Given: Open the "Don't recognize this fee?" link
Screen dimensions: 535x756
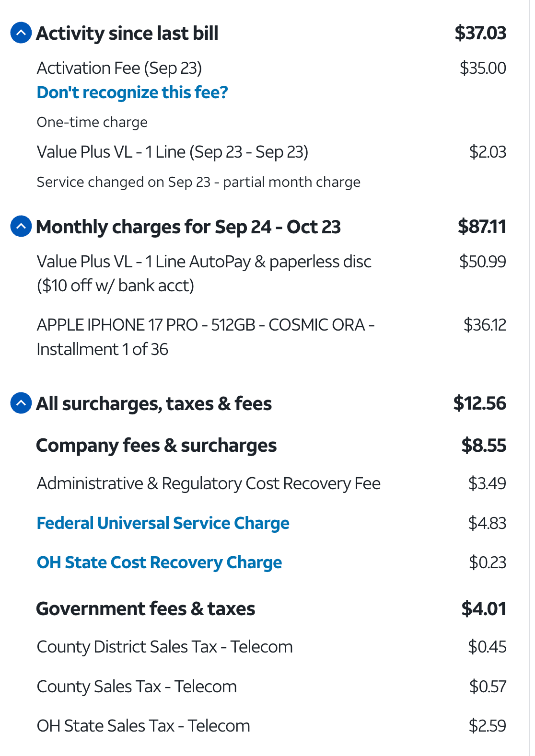Looking at the screenshot, I should point(132,92).
